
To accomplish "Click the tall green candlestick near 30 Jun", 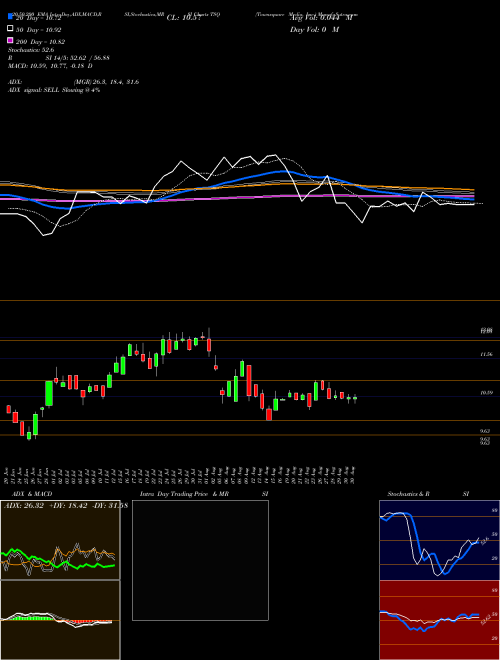I will (49, 394).
